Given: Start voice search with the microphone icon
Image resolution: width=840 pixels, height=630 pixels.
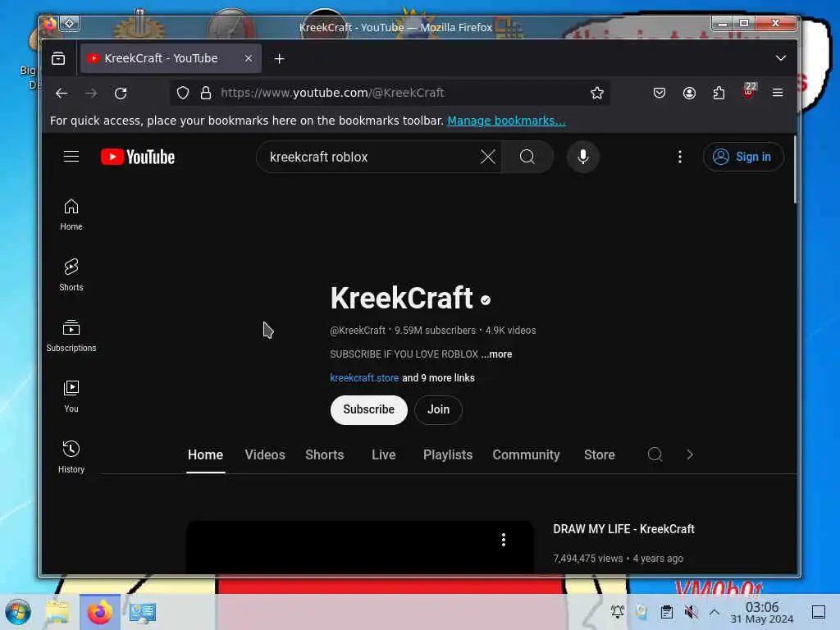Looking at the screenshot, I should [x=583, y=157].
